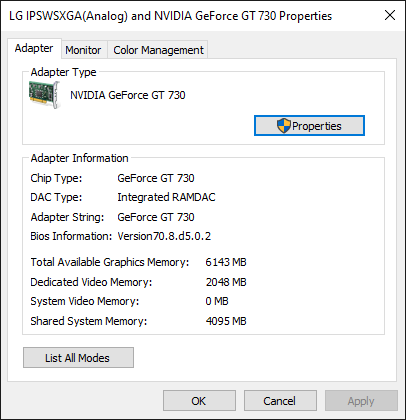
Task: Click the graphics card adapter icon
Action: click(x=44, y=95)
